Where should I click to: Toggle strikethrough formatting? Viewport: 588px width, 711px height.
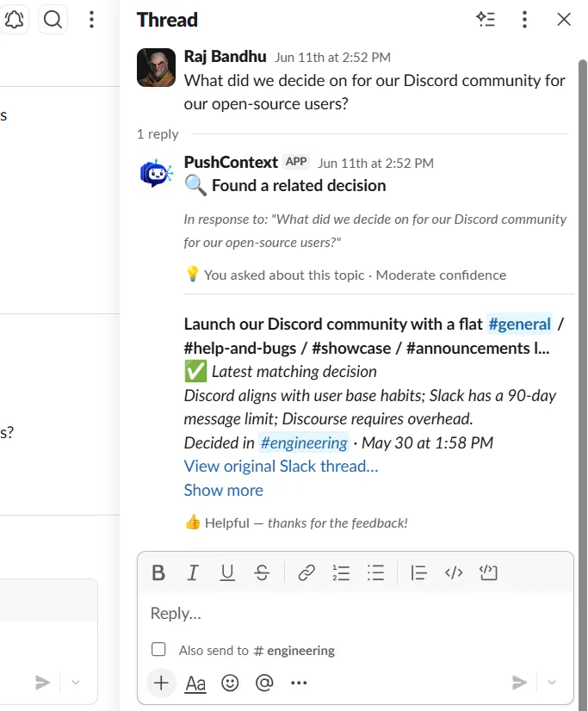tap(262, 573)
